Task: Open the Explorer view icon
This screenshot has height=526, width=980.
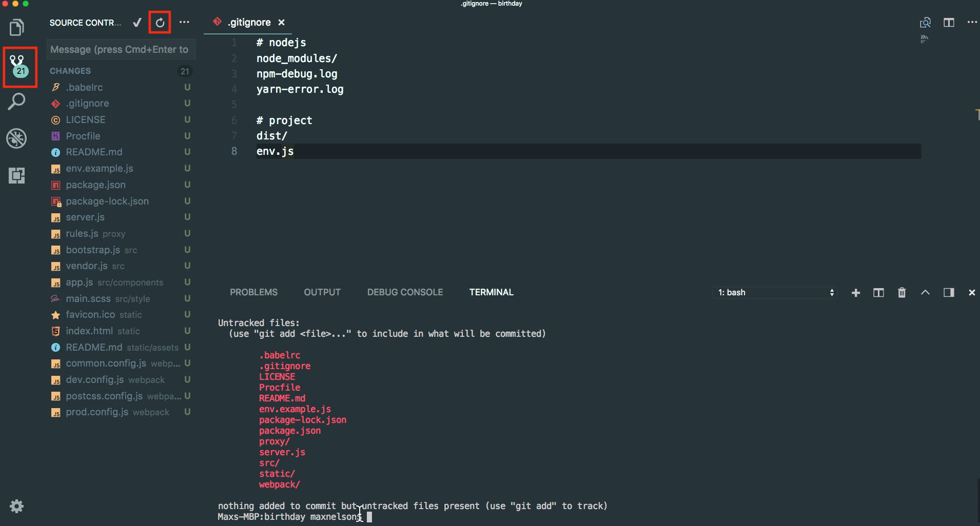Action: [x=17, y=27]
